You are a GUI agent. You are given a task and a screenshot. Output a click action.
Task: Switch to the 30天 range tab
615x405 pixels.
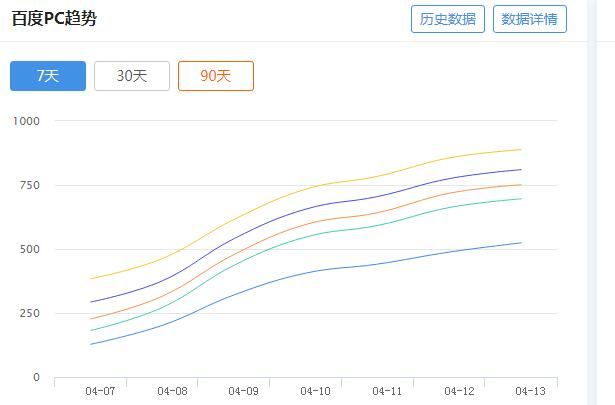132,76
